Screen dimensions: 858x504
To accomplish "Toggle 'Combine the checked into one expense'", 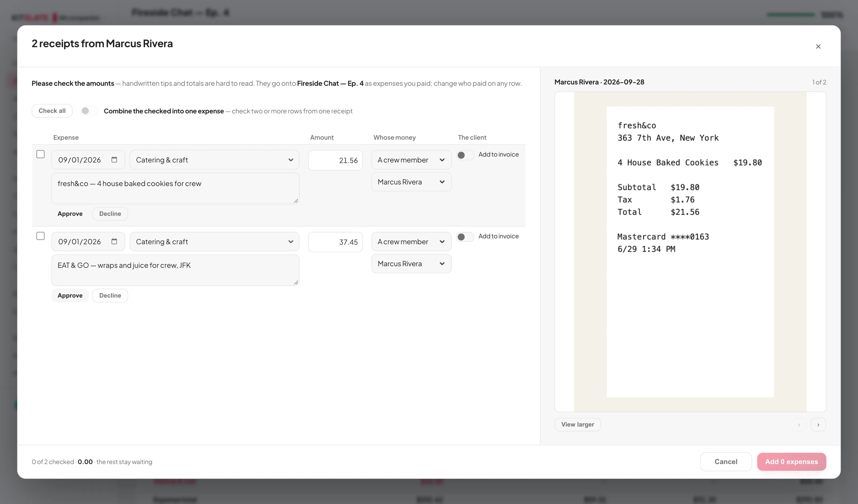I will (89, 111).
